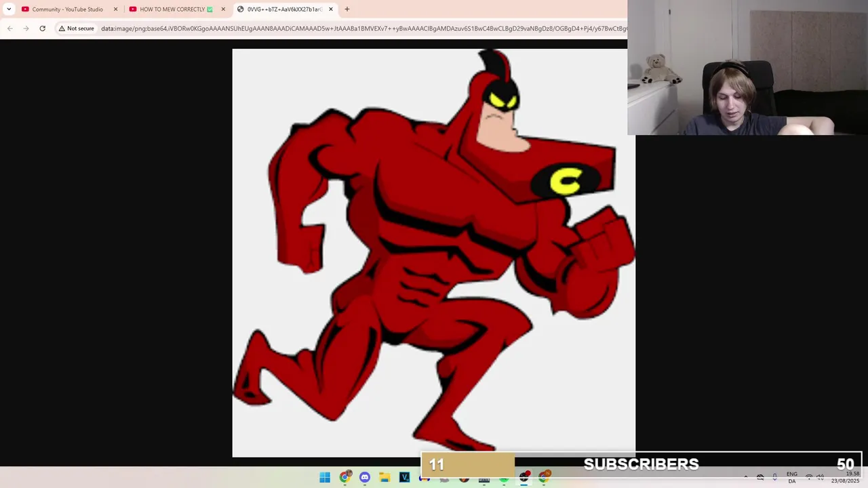Show hidden system tray icons
This screenshot has height=488, width=868.
(x=746, y=478)
